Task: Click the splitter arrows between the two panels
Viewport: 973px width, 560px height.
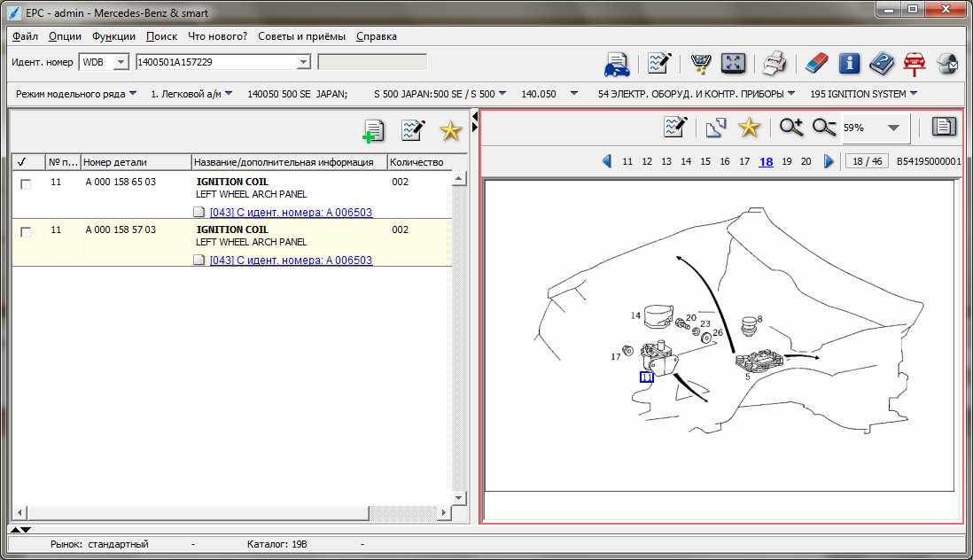Action: 475,121
